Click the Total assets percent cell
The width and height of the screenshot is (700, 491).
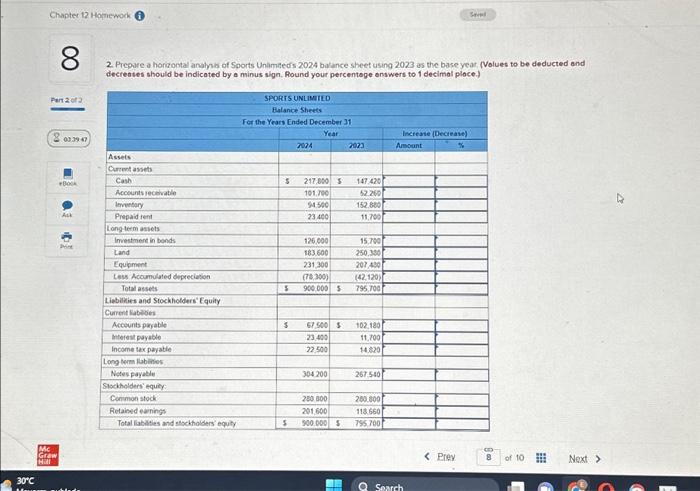coord(461,289)
